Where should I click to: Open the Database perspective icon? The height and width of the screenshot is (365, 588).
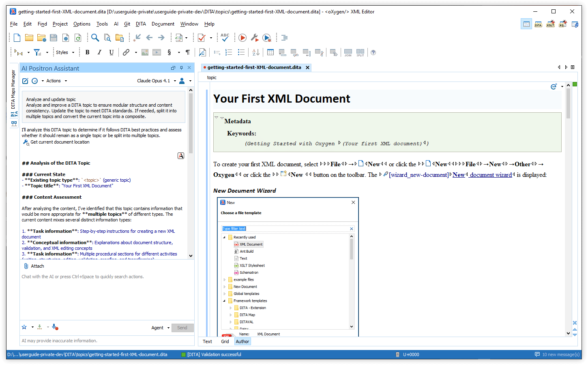click(575, 24)
